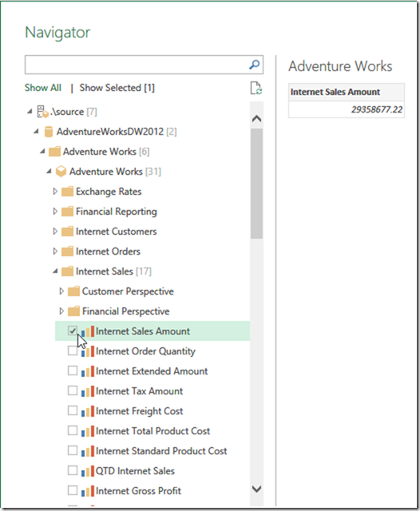Click the 29358677.22 preview value cell
420x511 pixels.
pos(346,109)
